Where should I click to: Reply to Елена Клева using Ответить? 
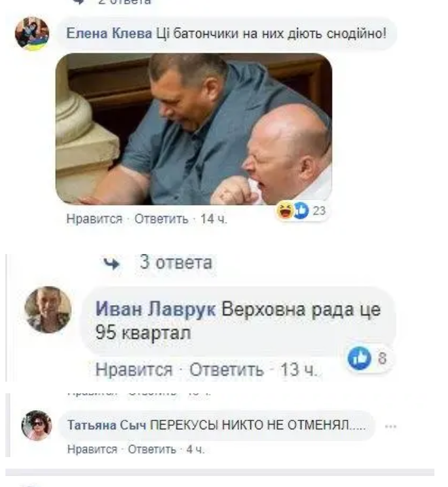161,219
